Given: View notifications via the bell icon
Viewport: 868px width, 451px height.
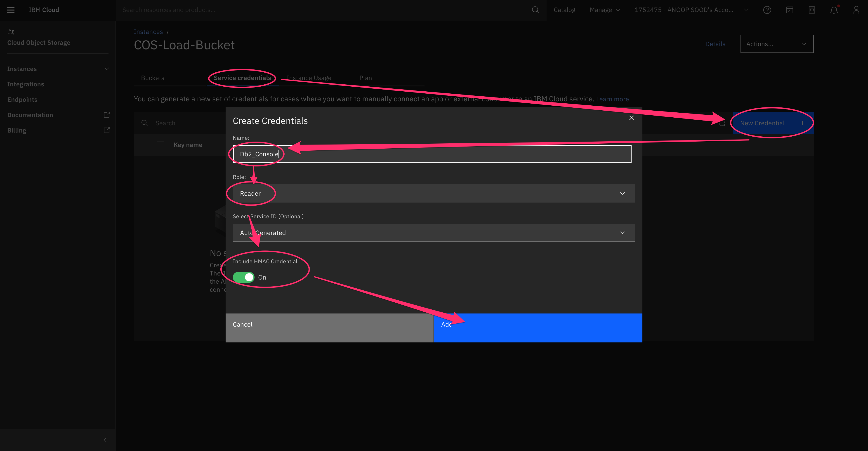Looking at the screenshot, I should pyautogui.click(x=834, y=10).
